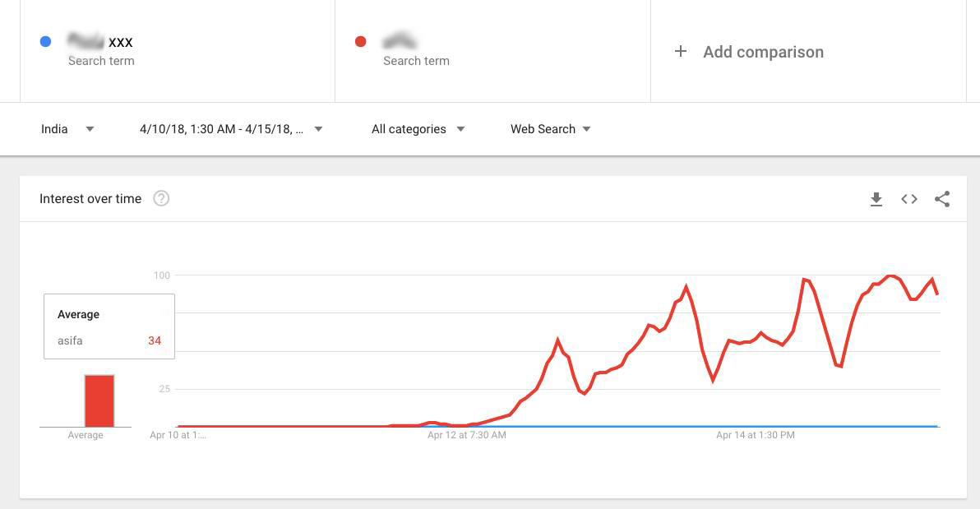The image size is (980, 509).
Task: Change the Web Search type dropdown
Action: coord(550,129)
